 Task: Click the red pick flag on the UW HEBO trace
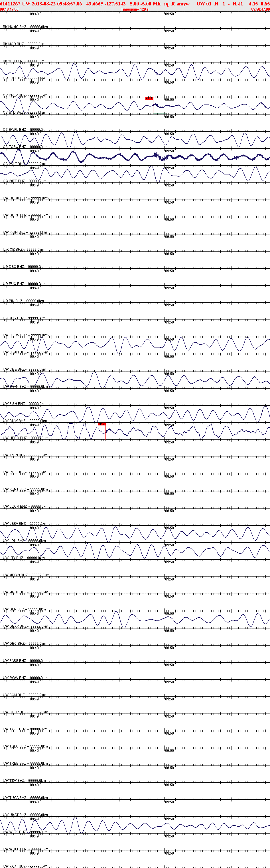101,424
